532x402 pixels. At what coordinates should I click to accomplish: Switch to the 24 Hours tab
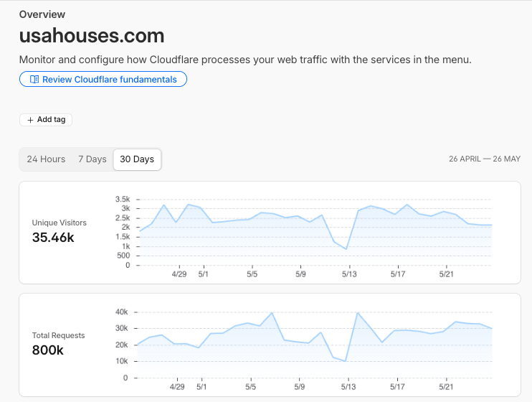point(46,159)
